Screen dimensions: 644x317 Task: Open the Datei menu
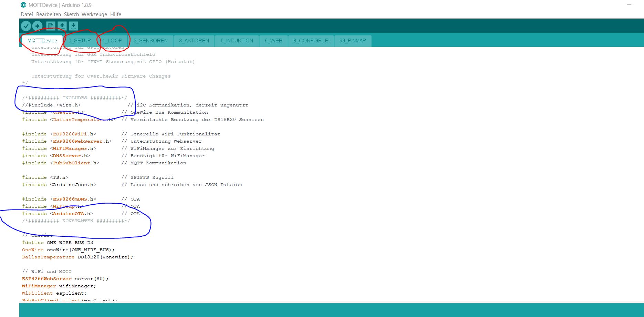pyautogui.click(x=27, y=14)
